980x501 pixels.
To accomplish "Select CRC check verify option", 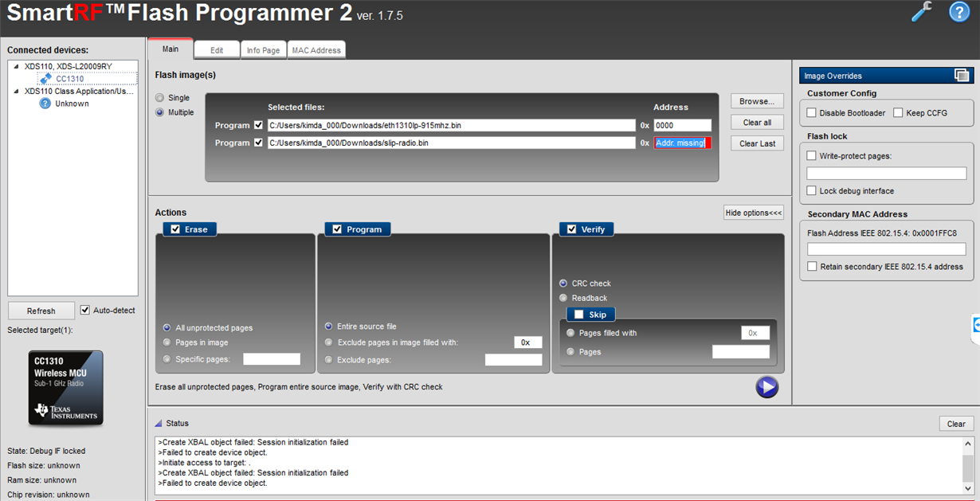I will point(563,284).
